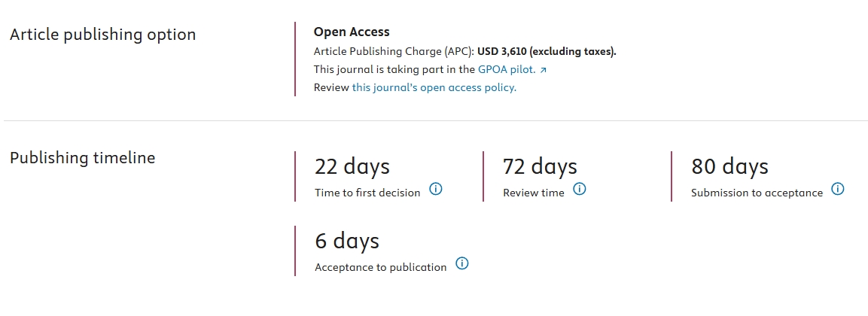Show info for Submission to acceptance
Screen dimensions: 868x316
click(837, 189)
